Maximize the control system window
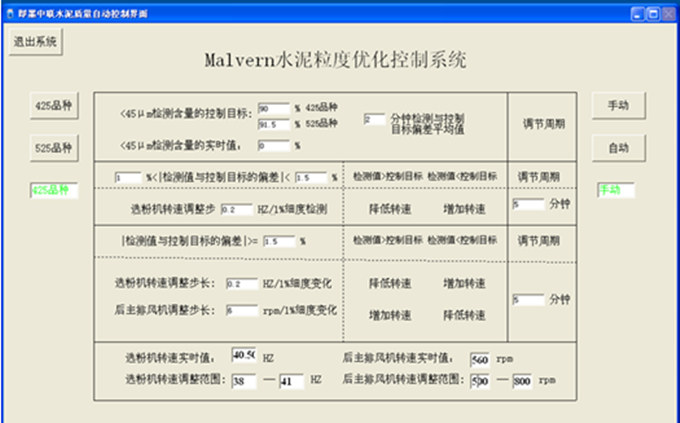The width and height of the screenshot is (680, 423). pyautogui.click(x=650, y=10)
